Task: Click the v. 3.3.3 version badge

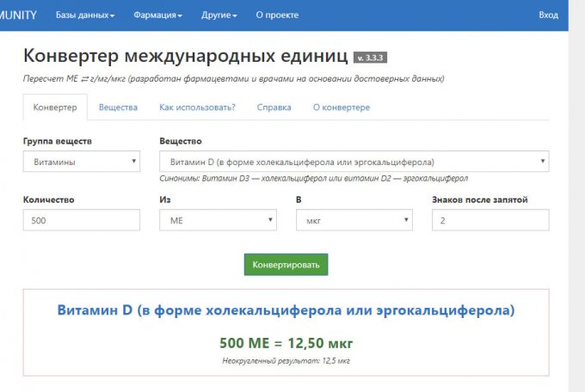Action: point(370,58)
